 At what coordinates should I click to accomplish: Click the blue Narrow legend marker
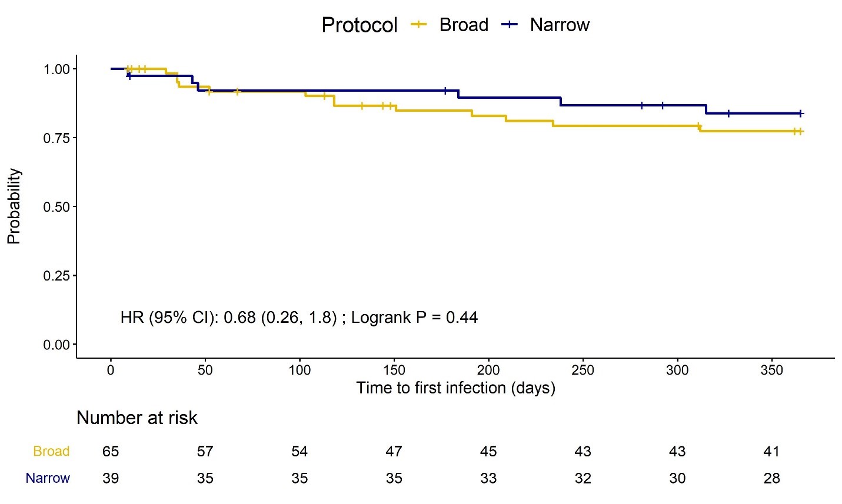click(509, 25)
